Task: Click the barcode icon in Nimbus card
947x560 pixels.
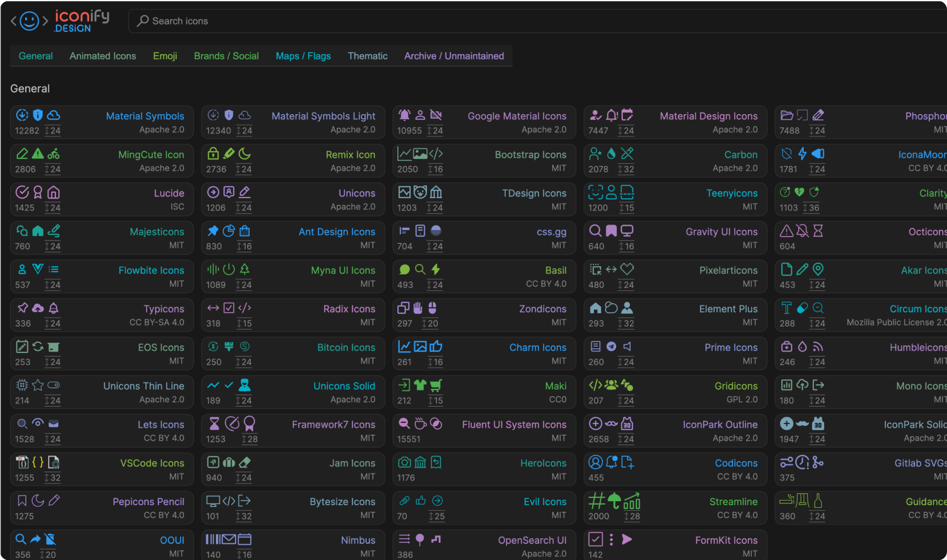Action: coord(213,539)
